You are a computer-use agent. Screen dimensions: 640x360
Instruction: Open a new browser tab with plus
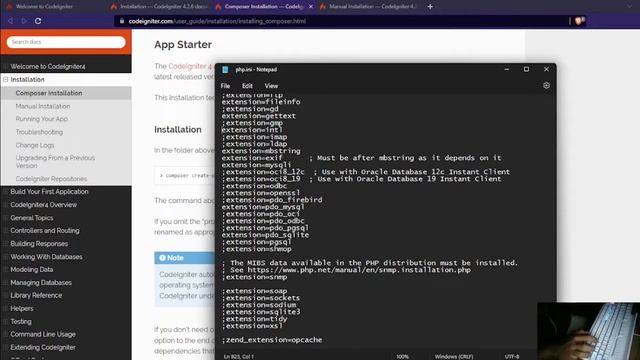430,7
